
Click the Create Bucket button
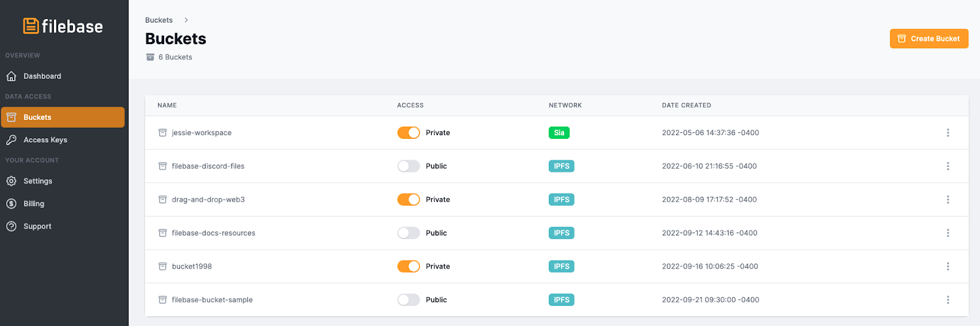click(929, 39)
